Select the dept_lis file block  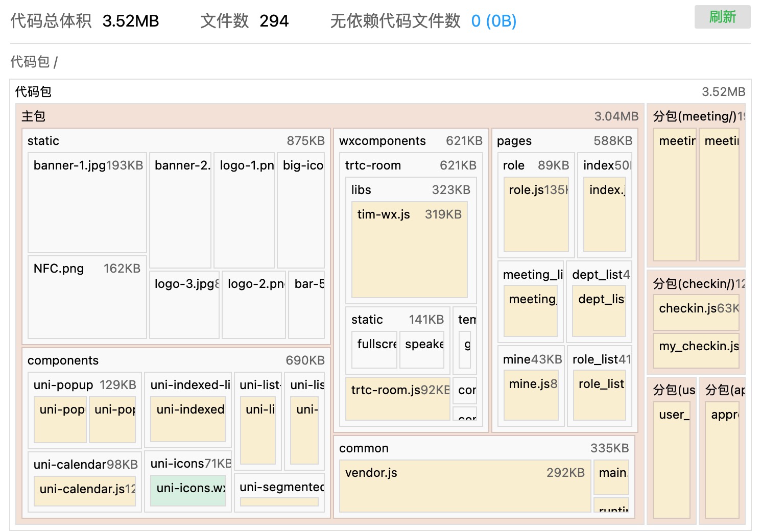(599, 311)
